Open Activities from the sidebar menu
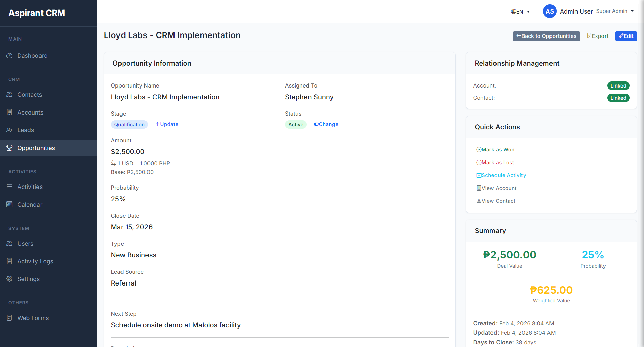This screenshot has height=347, width=644. pos(30,187)
